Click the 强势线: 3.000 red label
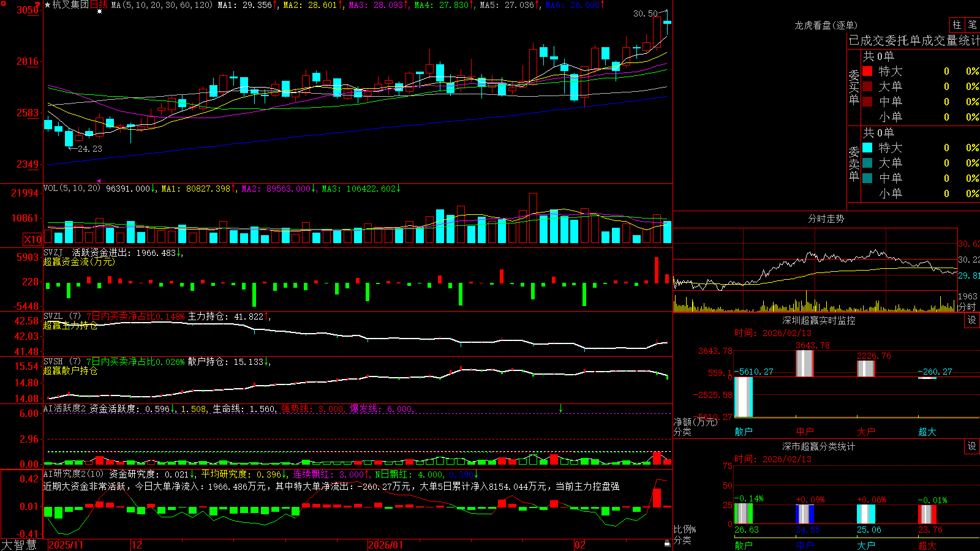Screen dimensions: 980x551 pos(313,408)
